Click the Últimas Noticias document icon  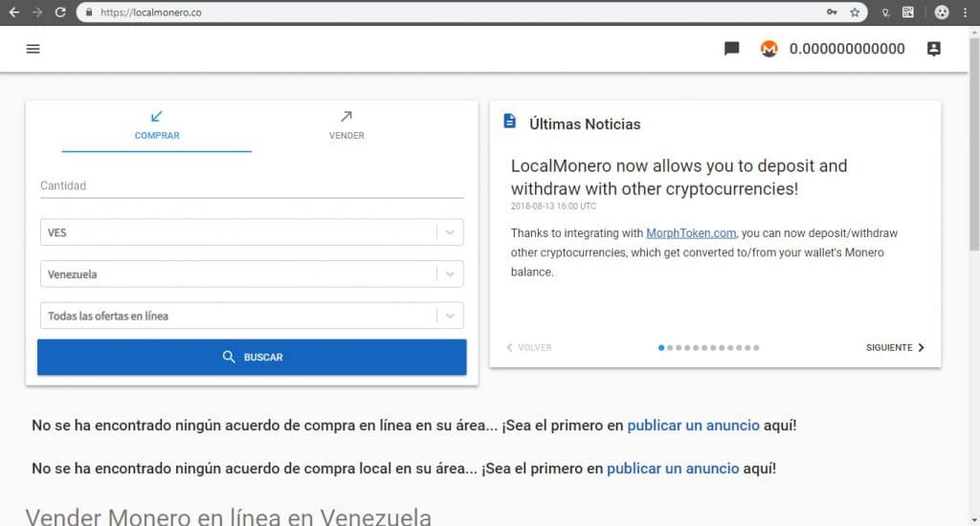[509, 121]
